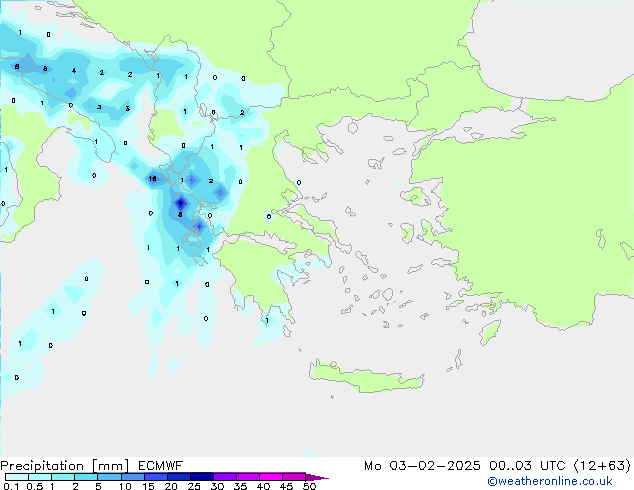634x490 pixels.
Task: Click the legend tick label 0.1
Action: point(8,487)
